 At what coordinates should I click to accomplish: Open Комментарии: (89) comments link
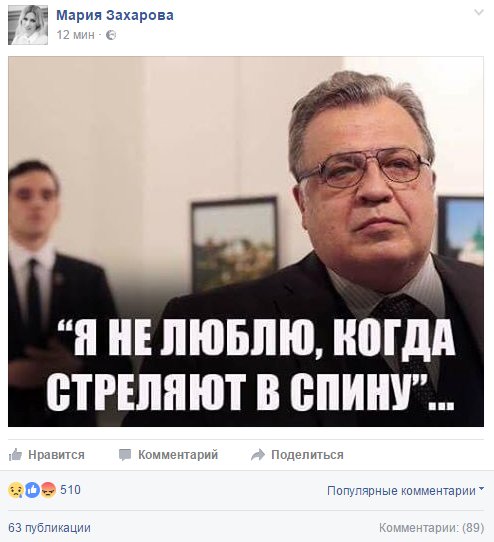tap(431, 528)
